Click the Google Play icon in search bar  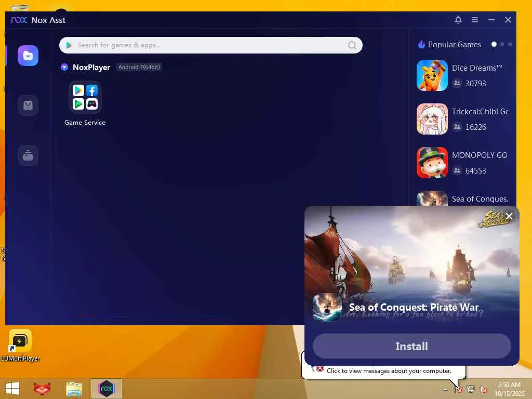pos(69,45)
